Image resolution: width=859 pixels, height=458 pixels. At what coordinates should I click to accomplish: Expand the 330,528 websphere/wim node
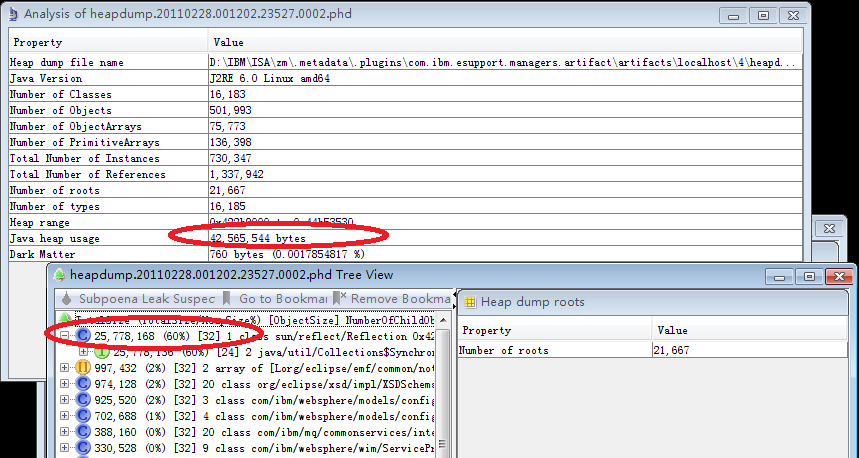coord(65,448)
